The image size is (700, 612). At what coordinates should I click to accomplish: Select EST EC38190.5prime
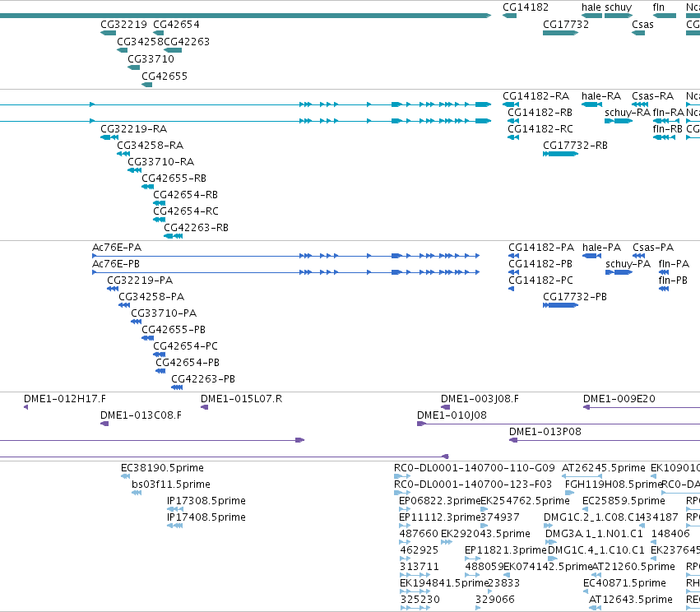162,468
